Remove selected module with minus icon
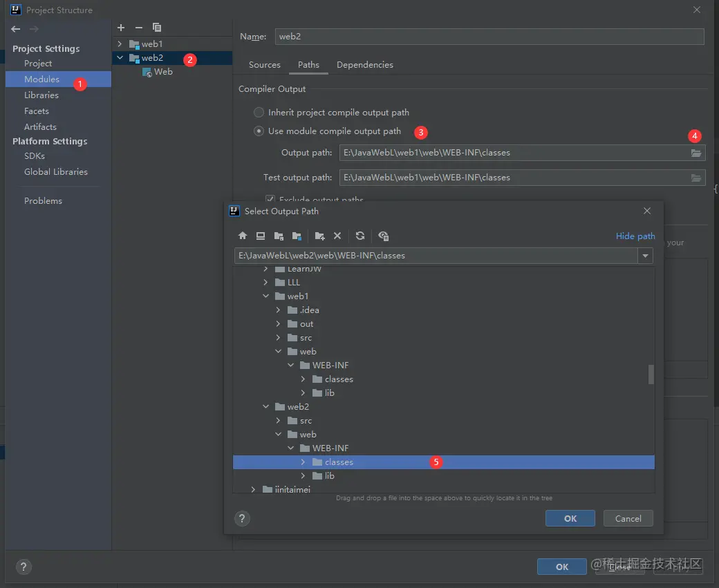This screenshot has height=588, width=719. pos(139,28)
